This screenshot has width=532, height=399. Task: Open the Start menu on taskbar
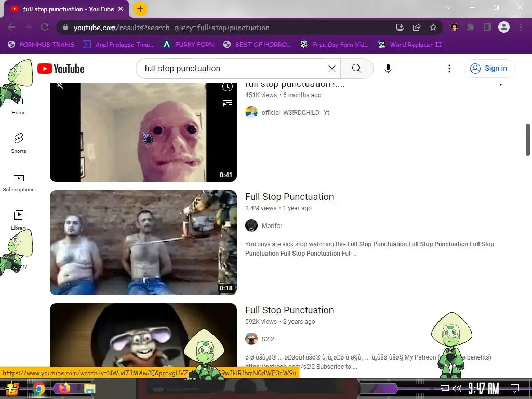[12, 389]
